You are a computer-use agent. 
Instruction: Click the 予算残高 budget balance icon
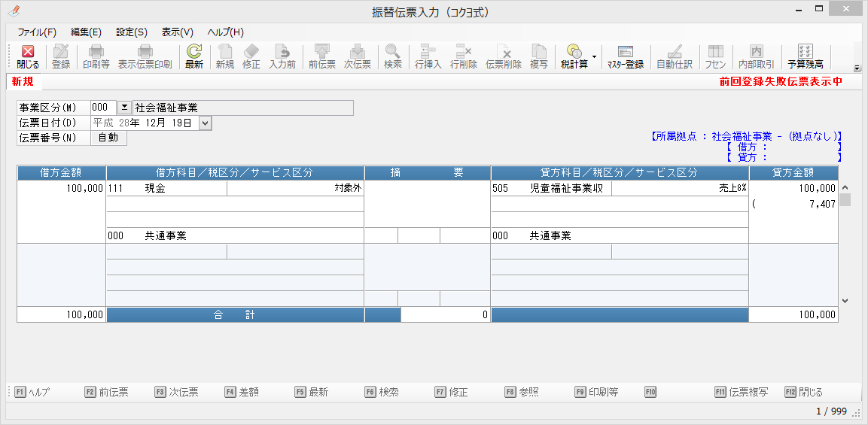coord(805,56)
